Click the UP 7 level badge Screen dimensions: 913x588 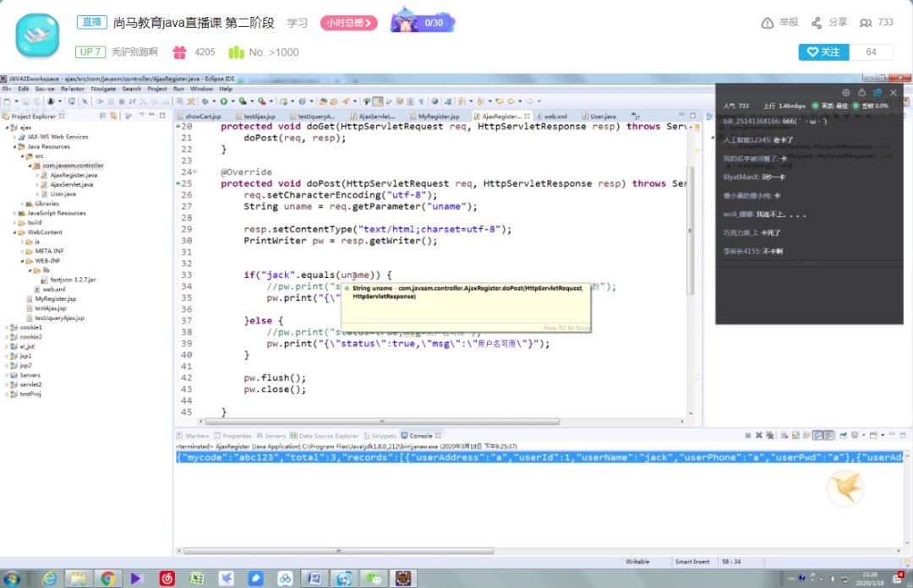click(x=90, y=52)
